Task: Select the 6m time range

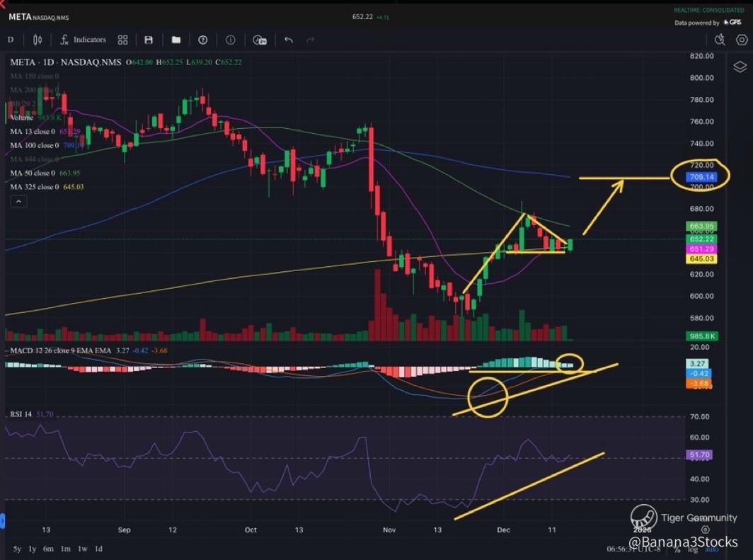Action: point(48,549)
